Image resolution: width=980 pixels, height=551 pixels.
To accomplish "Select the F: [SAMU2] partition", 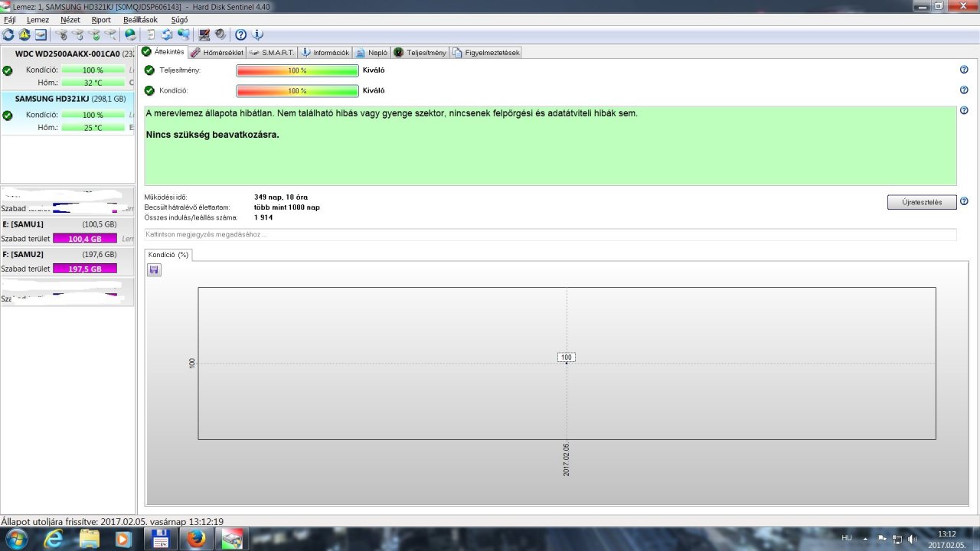I will pyautogui.click(x=67, y=262).
